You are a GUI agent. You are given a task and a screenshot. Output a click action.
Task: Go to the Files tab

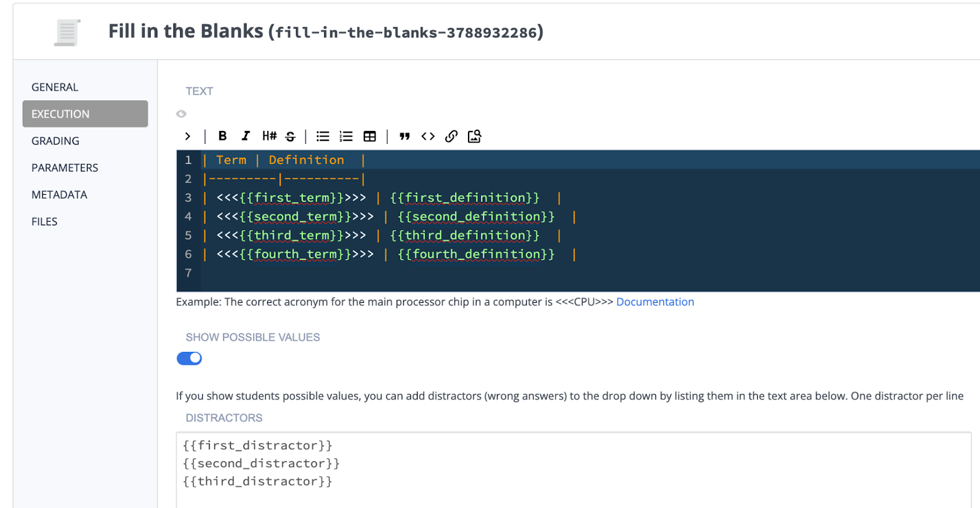[45, 222]
